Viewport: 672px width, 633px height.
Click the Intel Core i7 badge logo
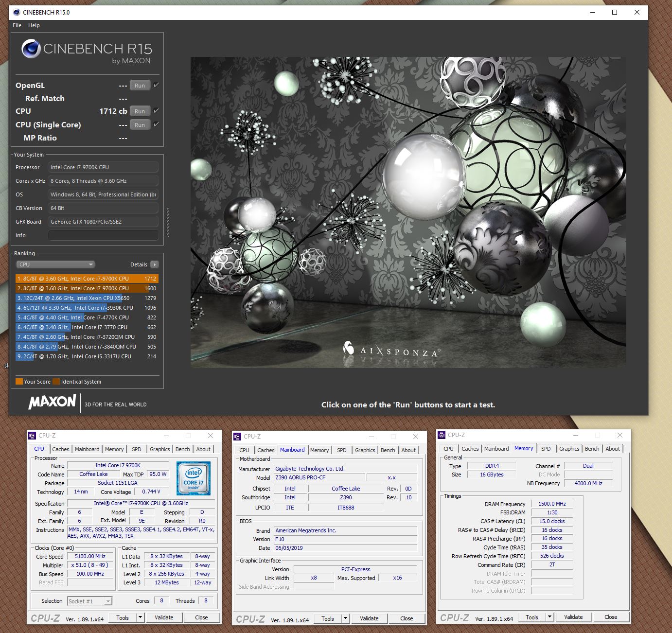tap(194, 478)
